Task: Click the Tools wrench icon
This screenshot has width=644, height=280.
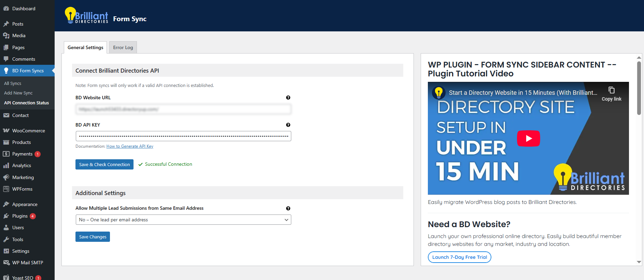Action: 6,239
